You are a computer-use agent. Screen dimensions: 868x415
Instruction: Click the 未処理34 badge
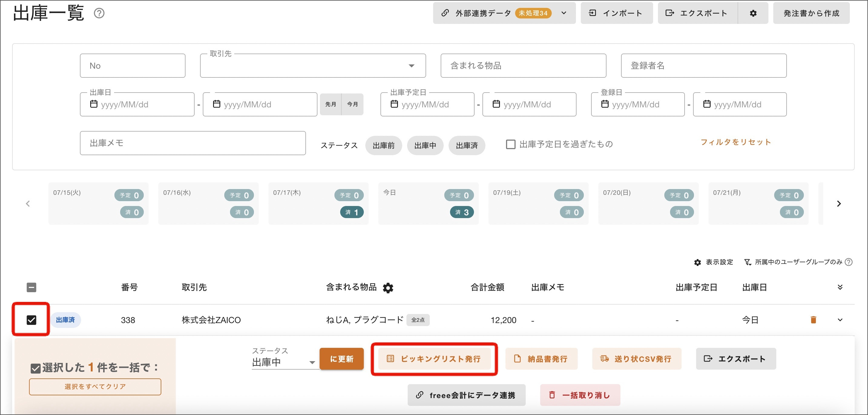coord(533,13)
